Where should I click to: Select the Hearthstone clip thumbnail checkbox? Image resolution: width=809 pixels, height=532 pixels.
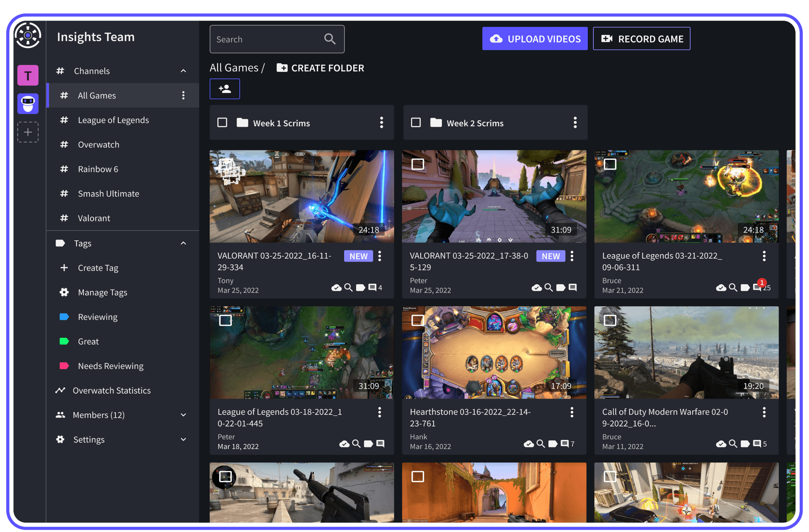[418, 320]
